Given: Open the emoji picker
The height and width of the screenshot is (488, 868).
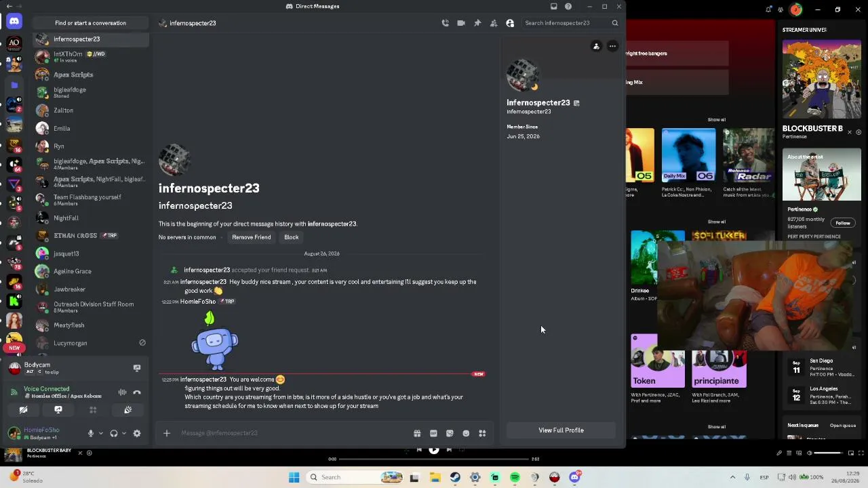Looking at the screenshot, I should pyautogui.click(x=466, y=433).
